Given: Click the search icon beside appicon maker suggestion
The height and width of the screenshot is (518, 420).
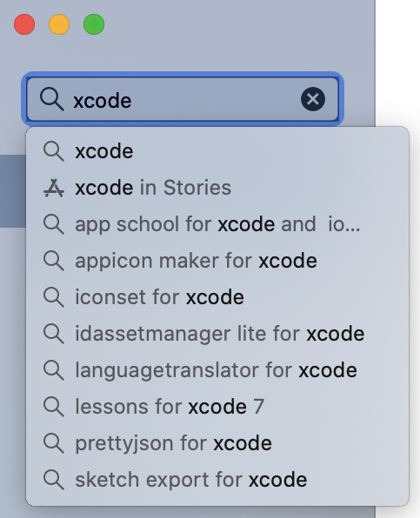Looking at the screenshot, I should tap(54, 261).
